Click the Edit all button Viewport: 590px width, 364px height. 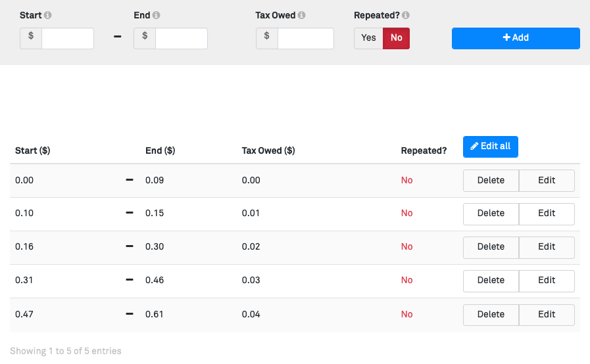click(x=490, y=147)
